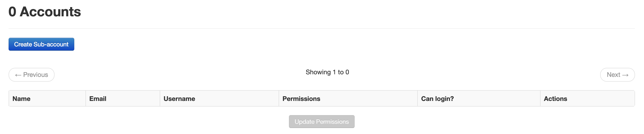Click the word "Accounts" in the title

click(x=50, y=12)
